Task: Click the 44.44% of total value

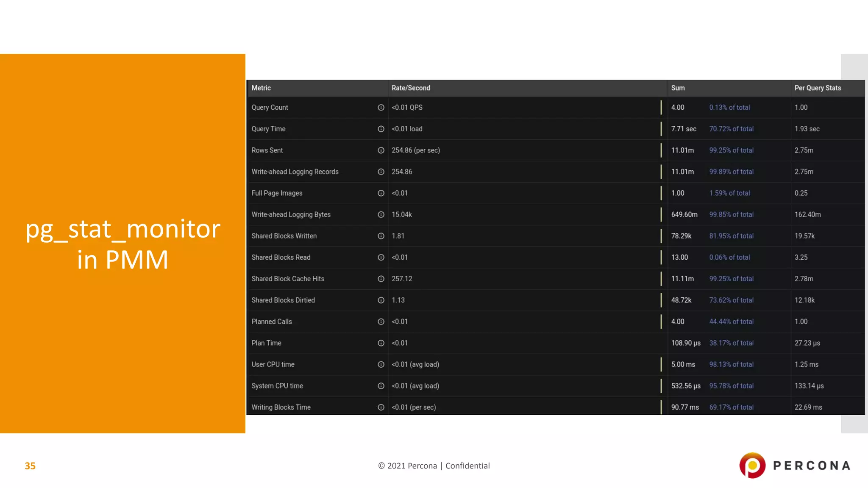Action: pos(731,322)
